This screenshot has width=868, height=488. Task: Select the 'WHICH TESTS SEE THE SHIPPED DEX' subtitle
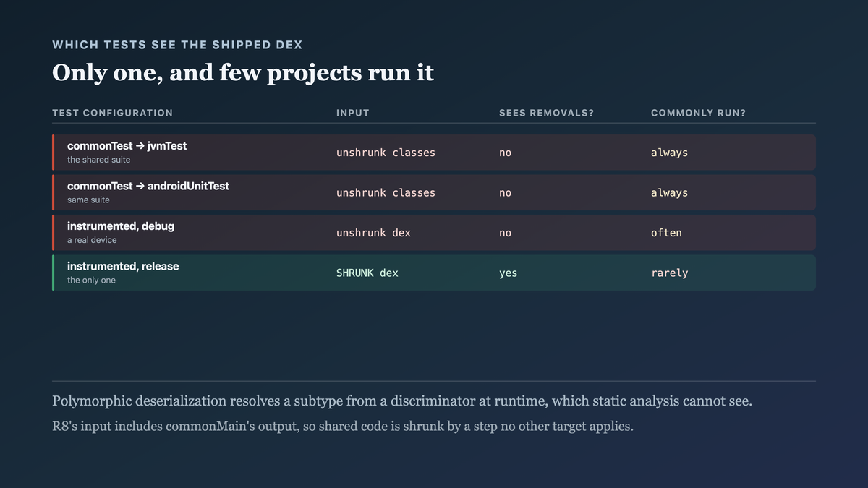pyautogui.click(x=177, y=45)
